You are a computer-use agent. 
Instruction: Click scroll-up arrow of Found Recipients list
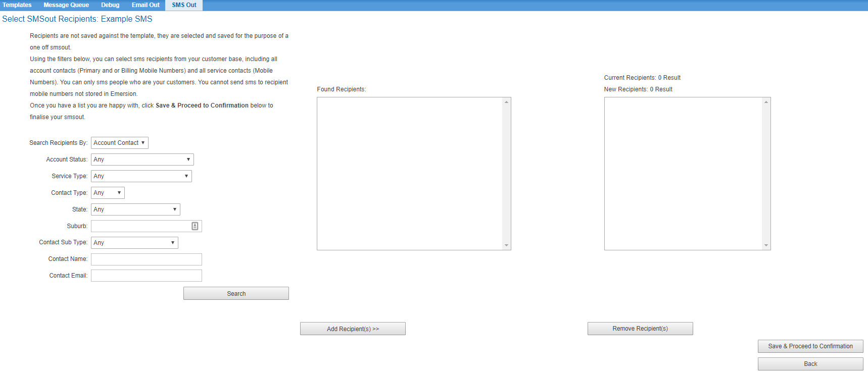506,102
